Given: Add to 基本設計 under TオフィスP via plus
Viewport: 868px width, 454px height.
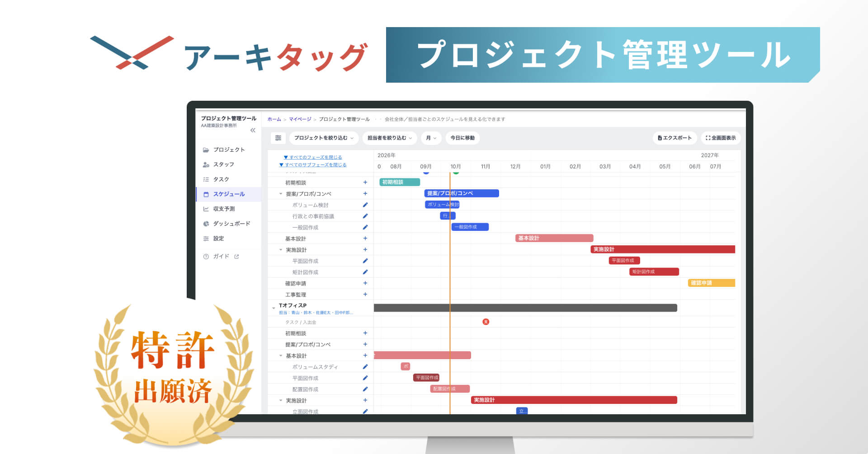Looking at the screenshot, I should pos(365,356).
